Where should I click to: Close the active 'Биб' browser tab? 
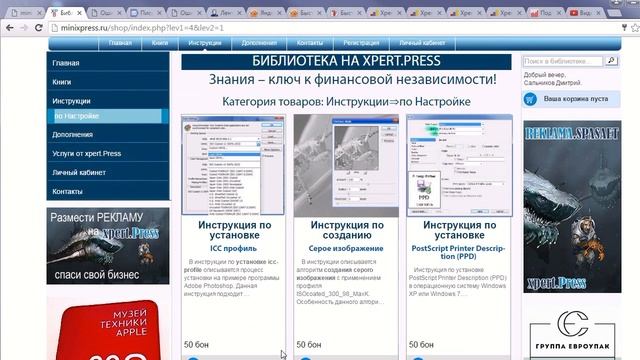click(x=79, y=13)
